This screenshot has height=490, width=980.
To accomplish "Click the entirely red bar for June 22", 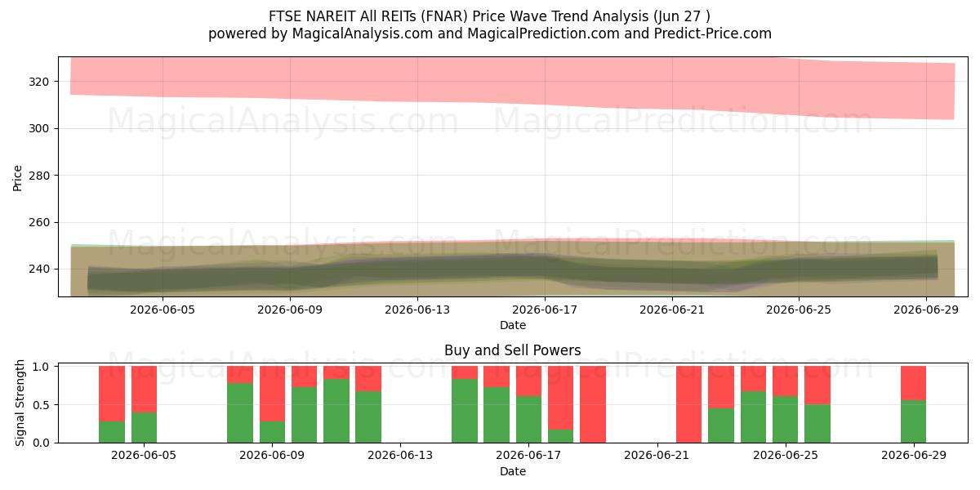I will pyautogui.click(x=688, y=404).
